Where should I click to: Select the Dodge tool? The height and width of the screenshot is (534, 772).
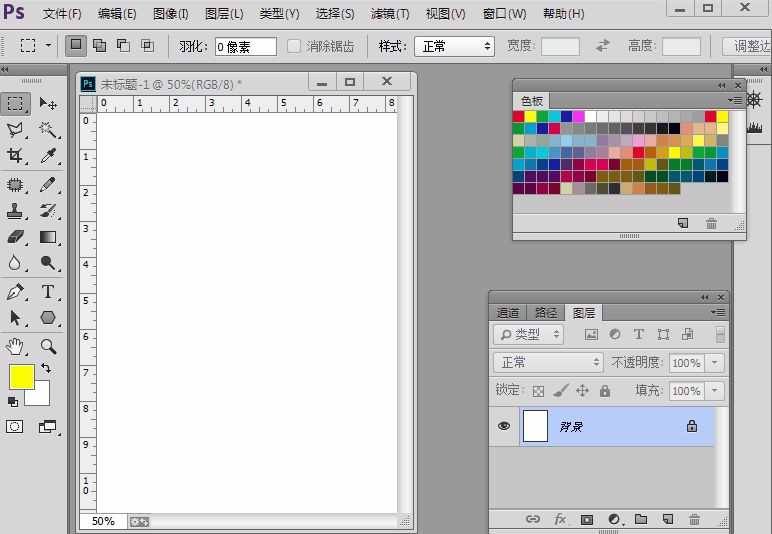point(48,263)
